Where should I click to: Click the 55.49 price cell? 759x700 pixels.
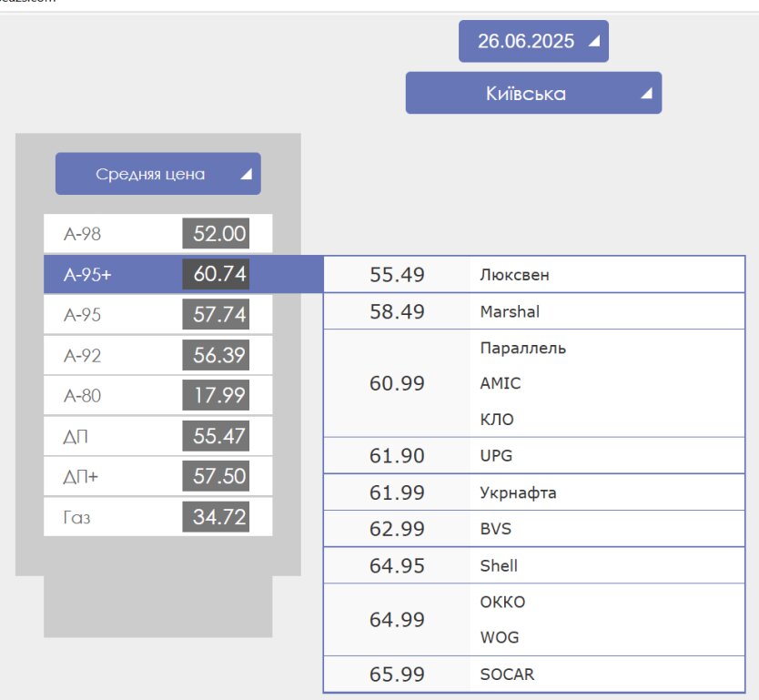397,275
